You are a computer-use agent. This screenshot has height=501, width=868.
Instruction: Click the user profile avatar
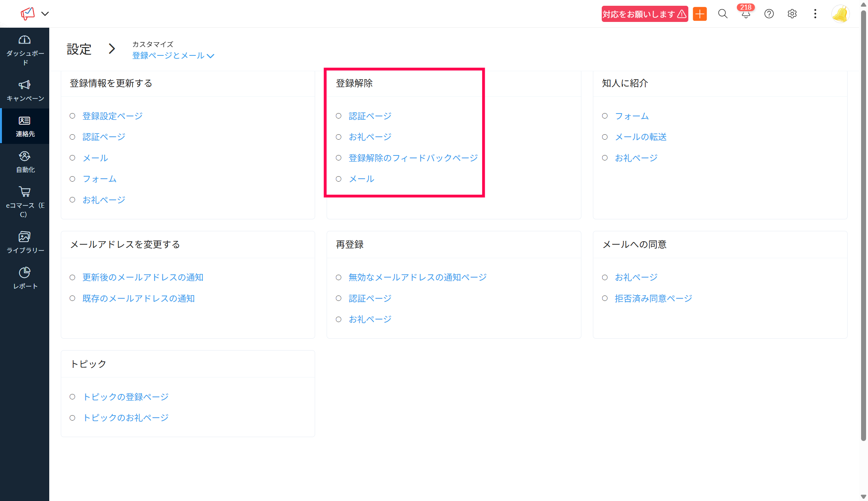[840, 14]
